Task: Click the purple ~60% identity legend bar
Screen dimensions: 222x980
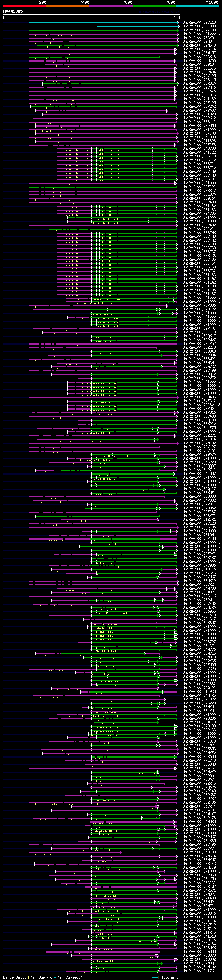Action: (111, 6)
